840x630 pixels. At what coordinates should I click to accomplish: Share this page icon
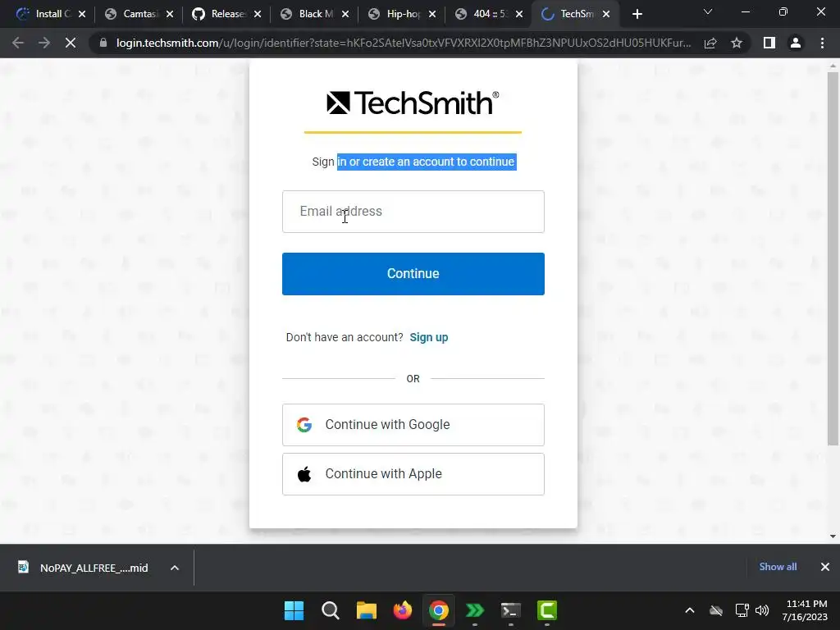[x=710, y=43]
